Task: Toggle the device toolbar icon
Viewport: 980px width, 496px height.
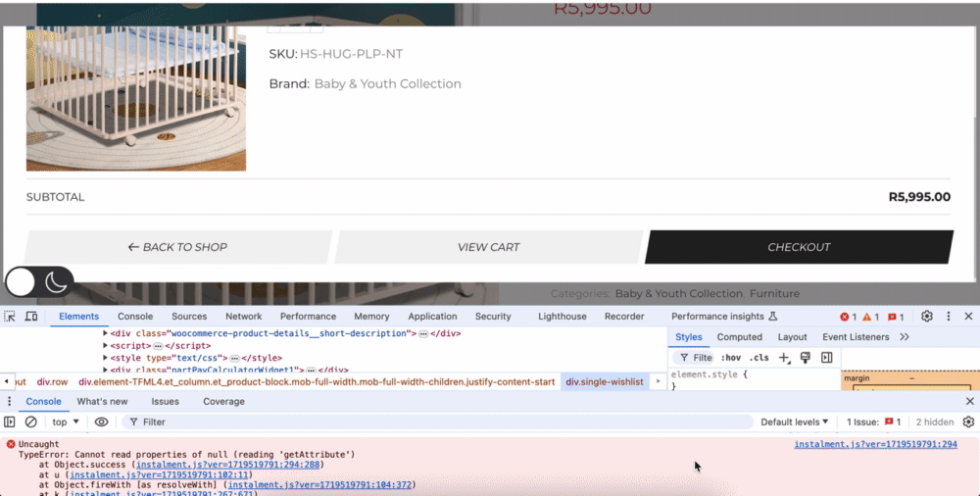Action: [x=30, y=317]
